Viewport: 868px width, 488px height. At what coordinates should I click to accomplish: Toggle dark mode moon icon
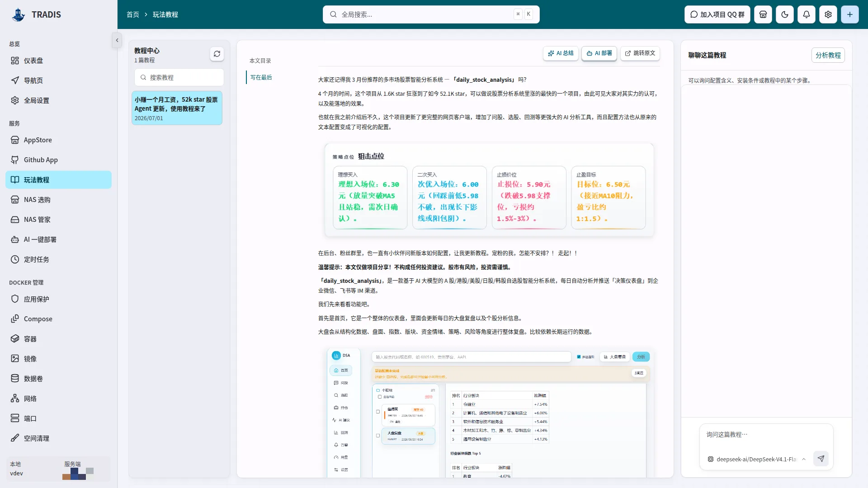pos(785,14)
